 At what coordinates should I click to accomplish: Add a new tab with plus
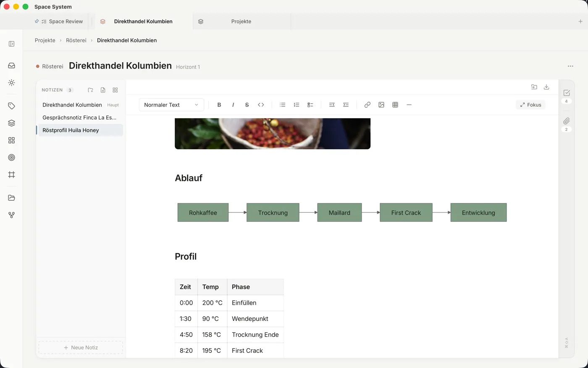(x=580, y=21)
